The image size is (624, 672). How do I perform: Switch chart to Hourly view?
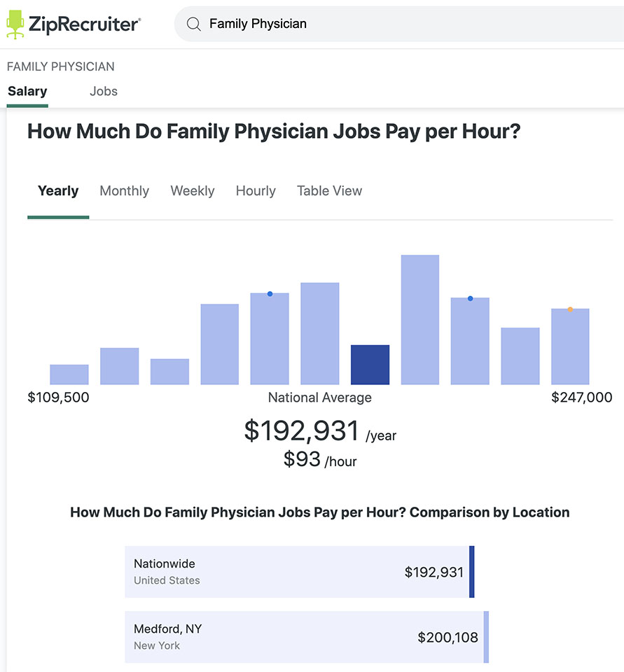(x=256, y=190)
